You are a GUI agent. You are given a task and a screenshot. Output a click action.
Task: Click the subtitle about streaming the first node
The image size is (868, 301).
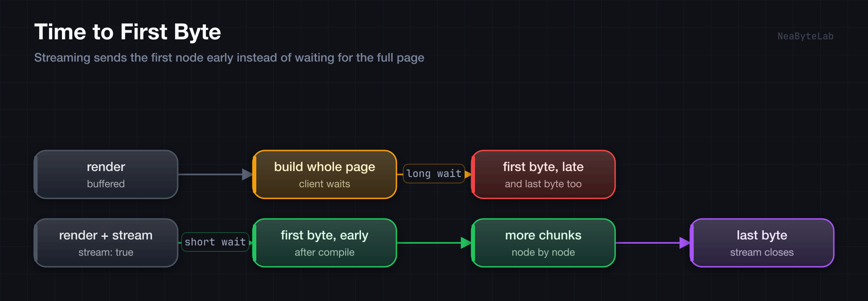229,58
